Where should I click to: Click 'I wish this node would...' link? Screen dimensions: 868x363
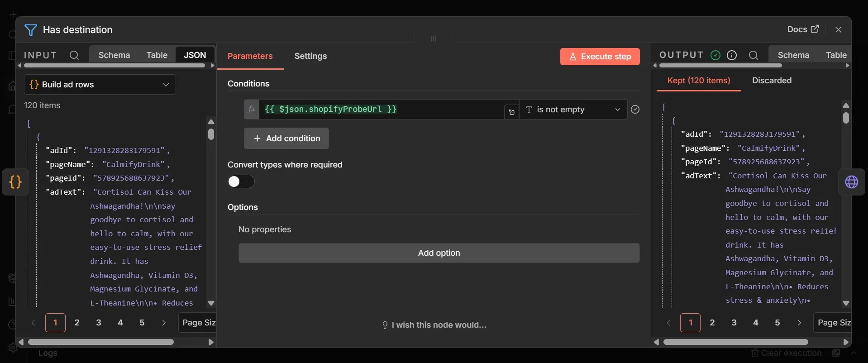click(x=434, y=325)
